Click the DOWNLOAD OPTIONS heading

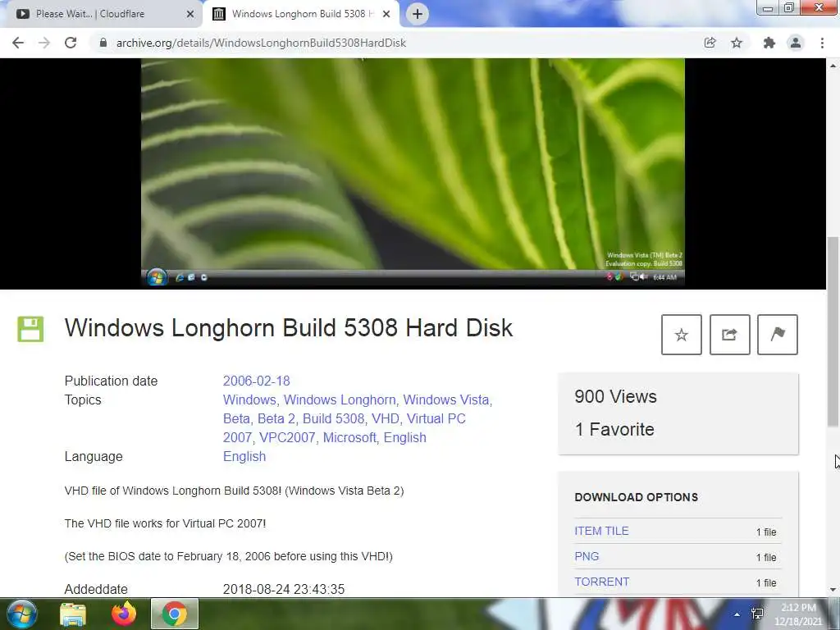click(636, 497)
